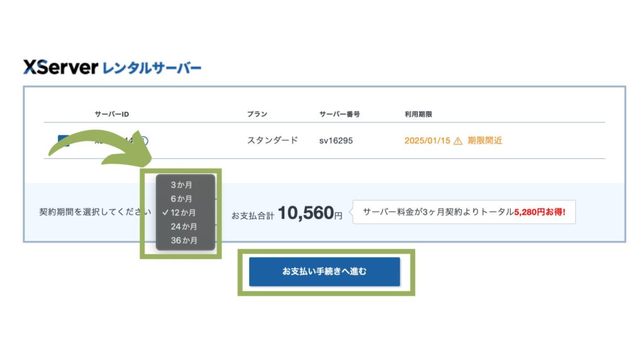Click the 10,560円 payment total

click(310, 212)
